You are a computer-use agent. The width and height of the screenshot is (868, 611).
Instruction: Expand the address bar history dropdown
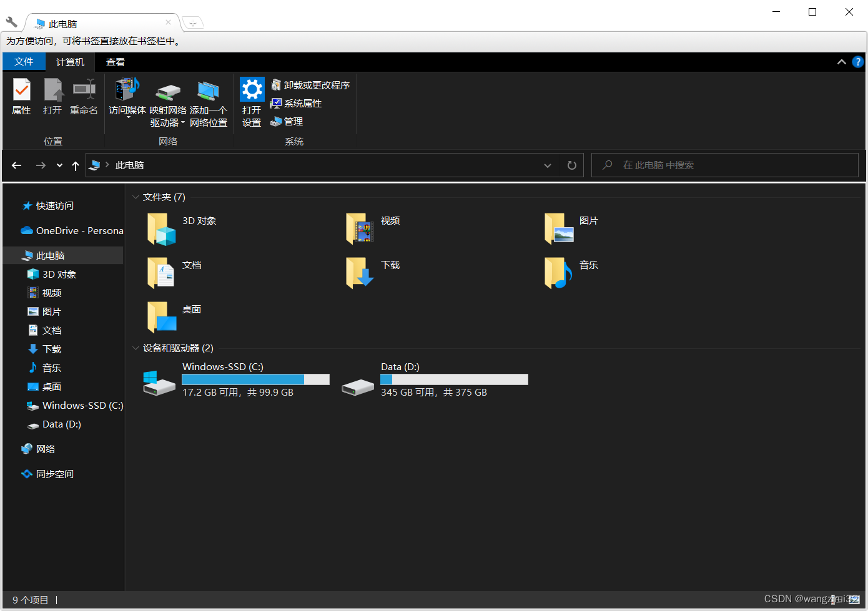point(548,165)
